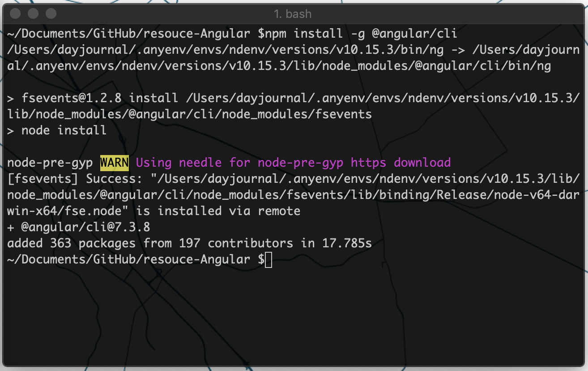The width and height of the screenshot is (588, 371).
Task: Click the 'al/.anyenv/envs/ndenv/versions/v10.15.3/lib/node_modules/@angular/cli/bin/ng' line
Action: pos(279,66)
